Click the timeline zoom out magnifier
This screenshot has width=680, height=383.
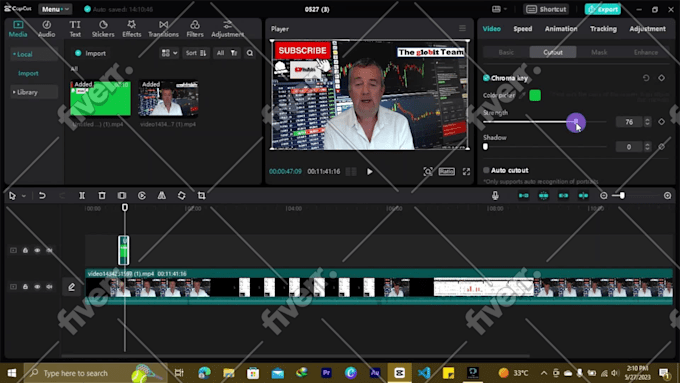pos(603,196)
